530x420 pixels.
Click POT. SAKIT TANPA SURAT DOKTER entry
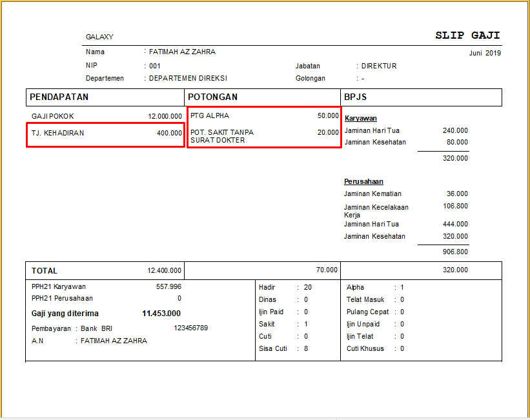tap(222, 136)
